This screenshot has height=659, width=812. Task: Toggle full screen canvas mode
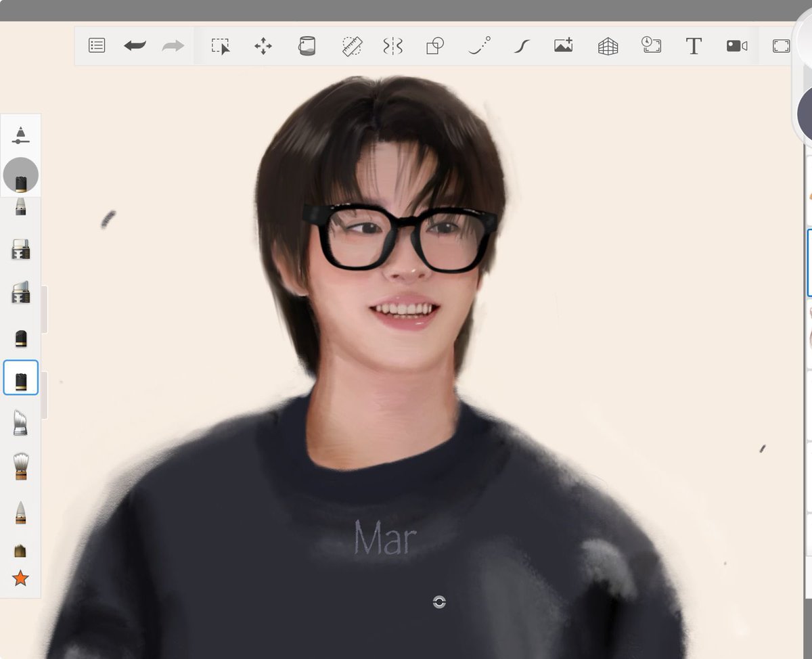781,45
